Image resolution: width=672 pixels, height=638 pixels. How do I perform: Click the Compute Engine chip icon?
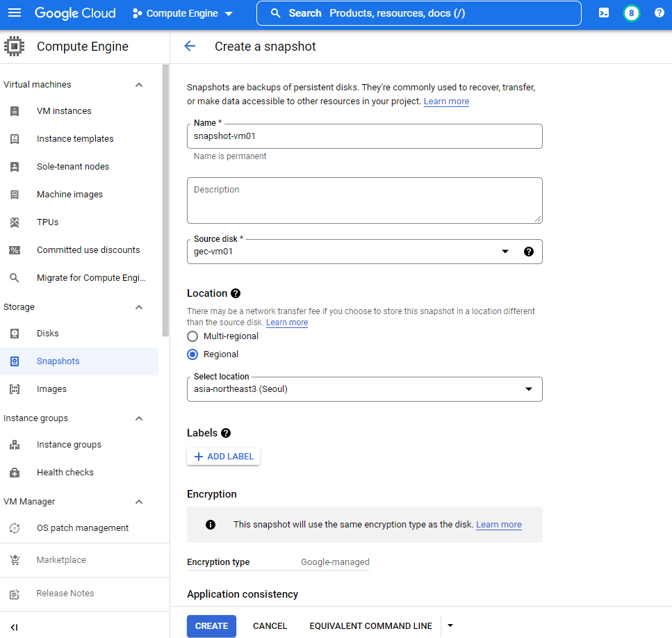point(14,47)
